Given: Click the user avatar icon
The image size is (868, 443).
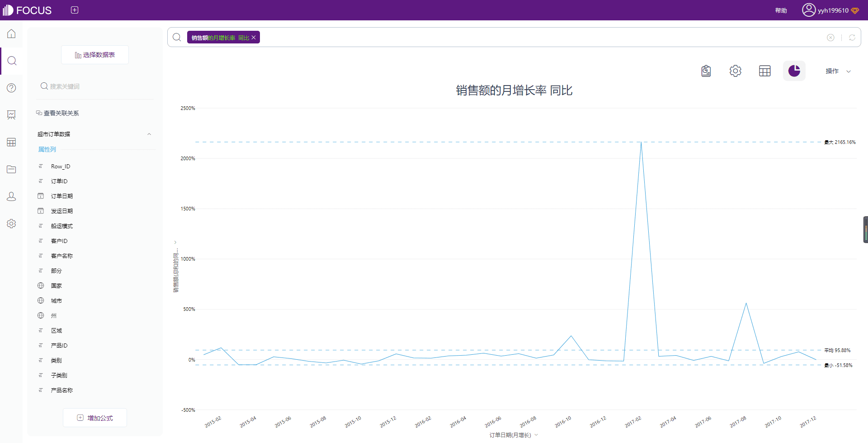Looking at the screenshot, I should coord(808,10).
